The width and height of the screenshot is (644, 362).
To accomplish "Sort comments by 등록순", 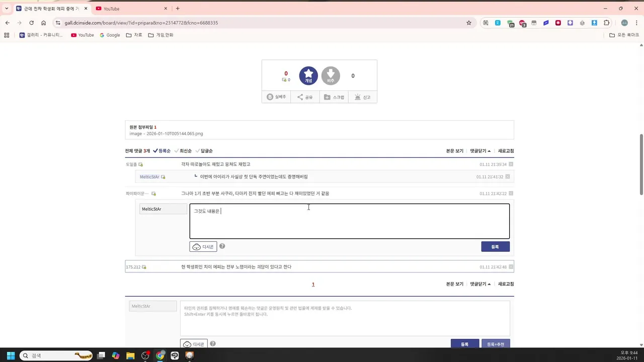I will click(x=162, y=151).
